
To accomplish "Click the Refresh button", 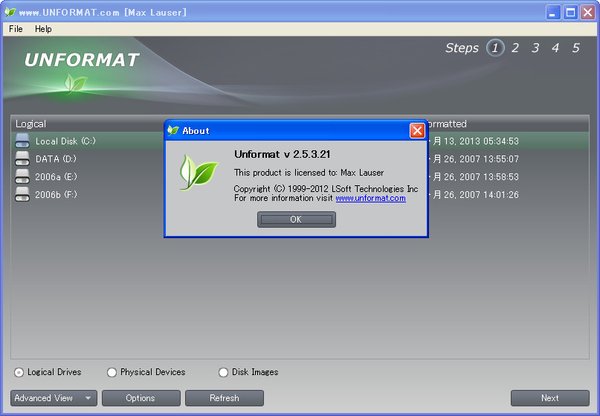I will point(224,398).
